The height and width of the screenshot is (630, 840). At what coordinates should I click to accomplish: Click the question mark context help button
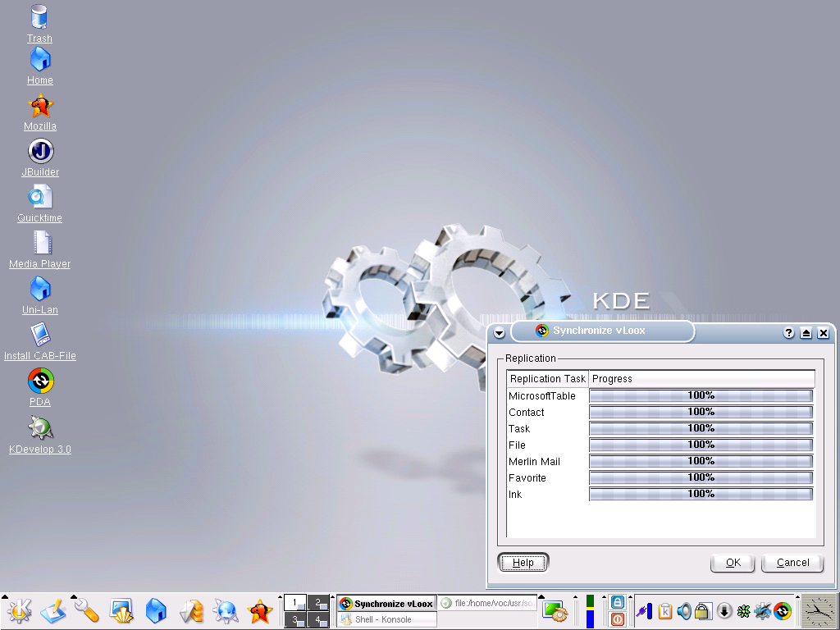(x=788, y=333)
